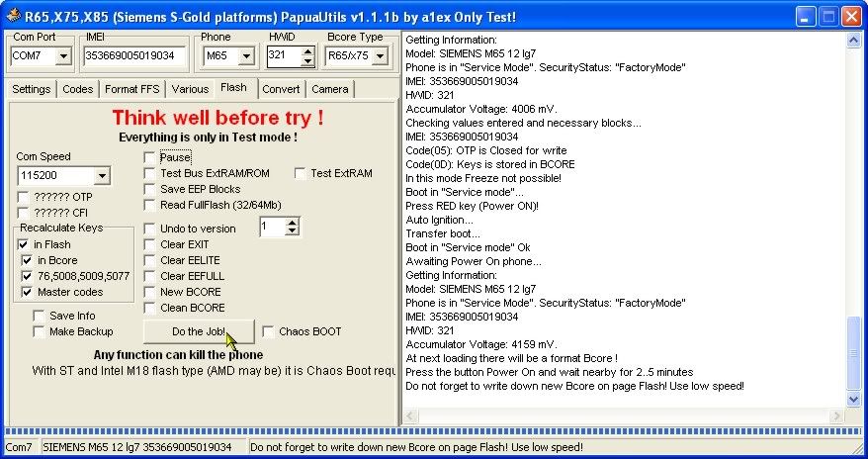Click the HWID number field showing 321
The height and width of the screenshot is (459, 868).
[x=284, y=56]
